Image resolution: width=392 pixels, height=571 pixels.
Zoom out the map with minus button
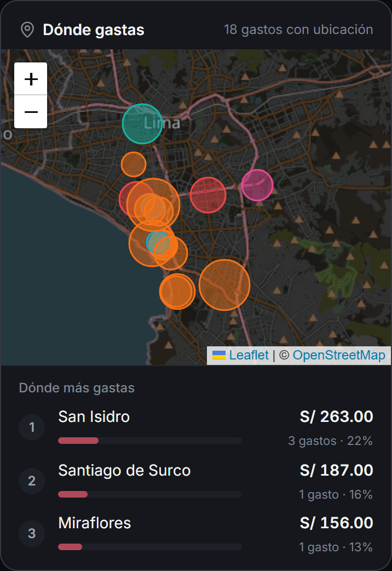click(x=31, y=112)
